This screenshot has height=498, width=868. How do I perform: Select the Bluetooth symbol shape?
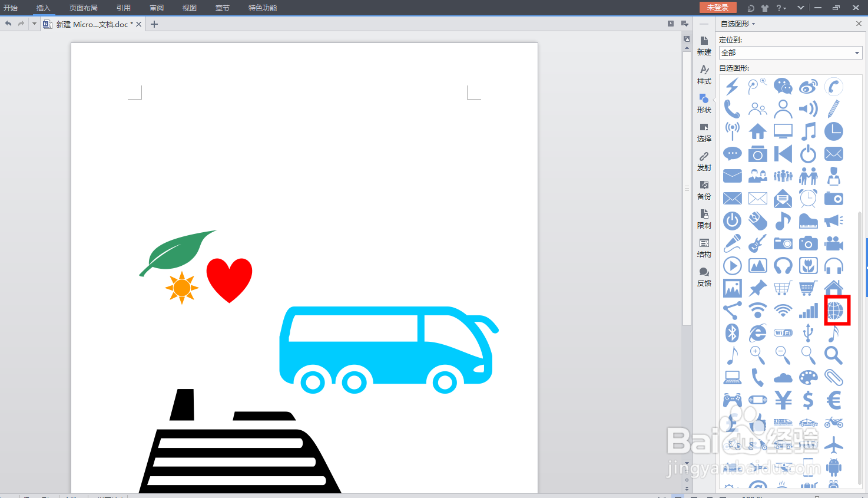coord(732,333)
